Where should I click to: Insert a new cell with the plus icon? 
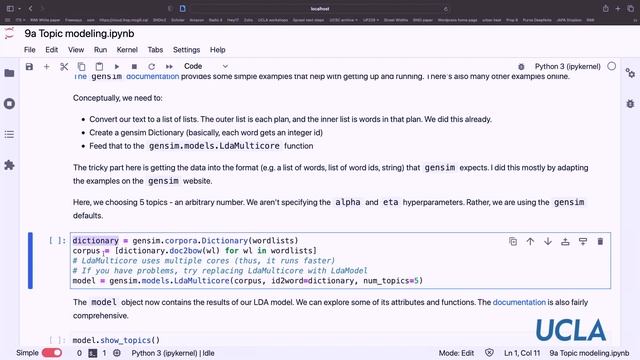click(47, 67)
